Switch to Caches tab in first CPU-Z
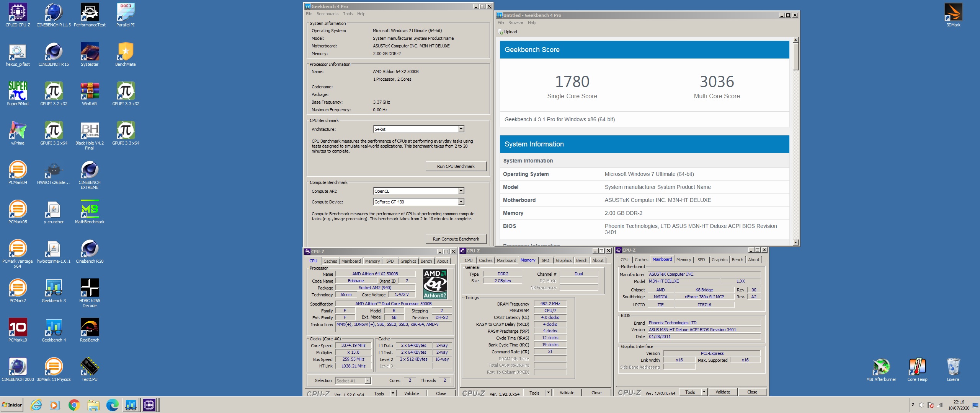Viewport: 980px width, 413px height. [330, 261]
